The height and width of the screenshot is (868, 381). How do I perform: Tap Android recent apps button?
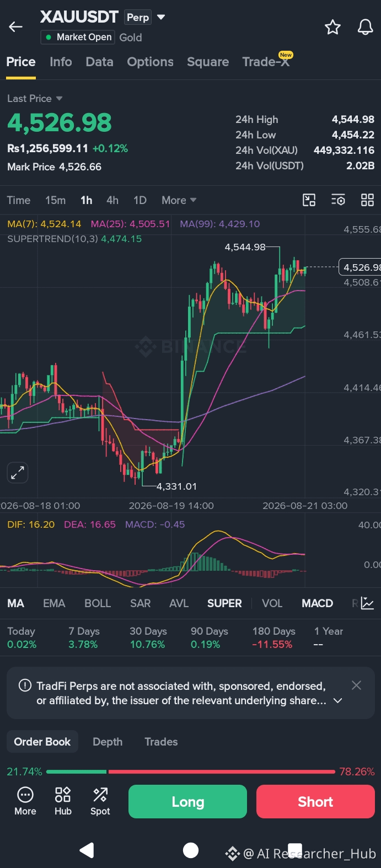(x=295, y=850)
